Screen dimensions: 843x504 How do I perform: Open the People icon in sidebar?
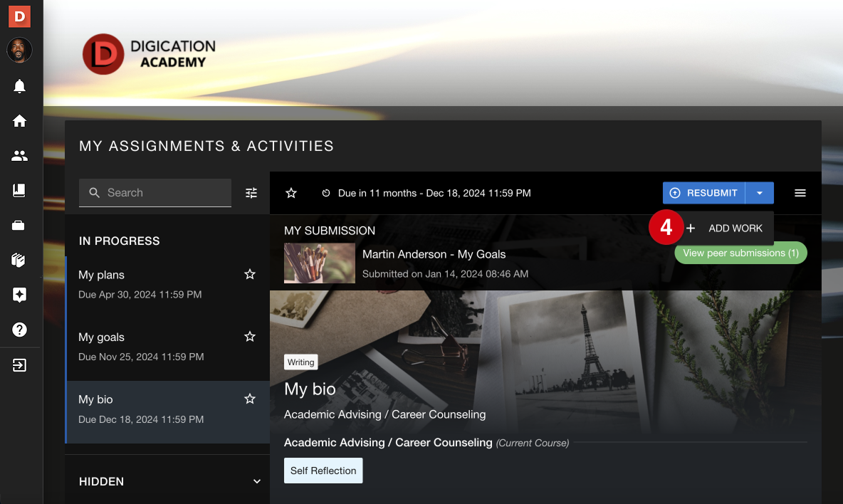pos(19,156)
